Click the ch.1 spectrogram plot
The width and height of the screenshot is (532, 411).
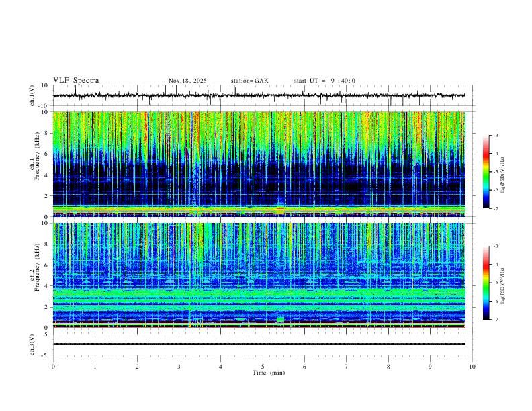(x=259, y=164)
